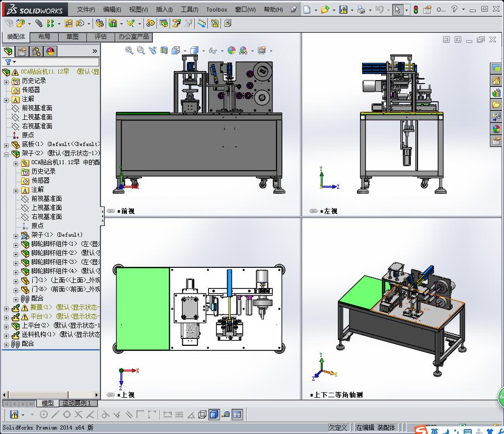
Task: Expand the 门<6> component node
Action: (16, 291)
